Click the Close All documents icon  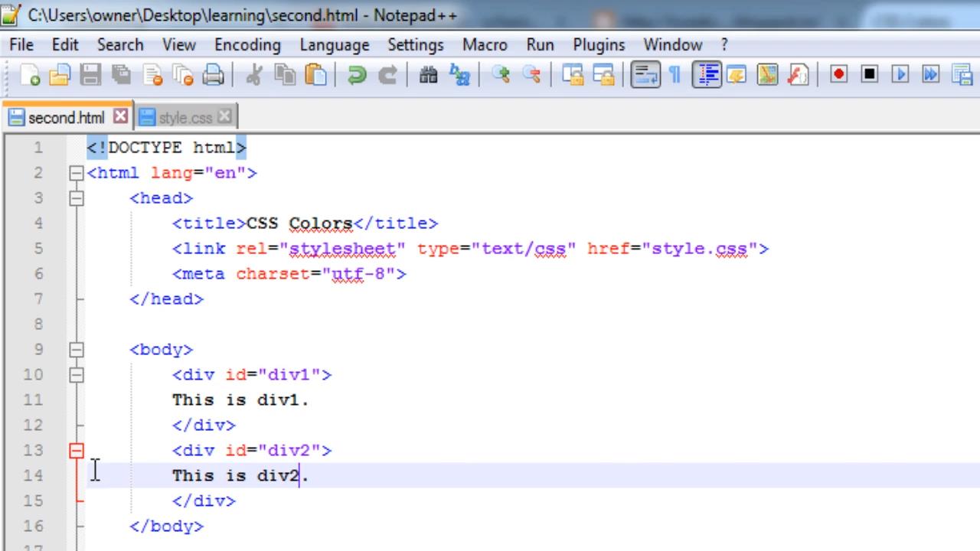tap(182, 74)
